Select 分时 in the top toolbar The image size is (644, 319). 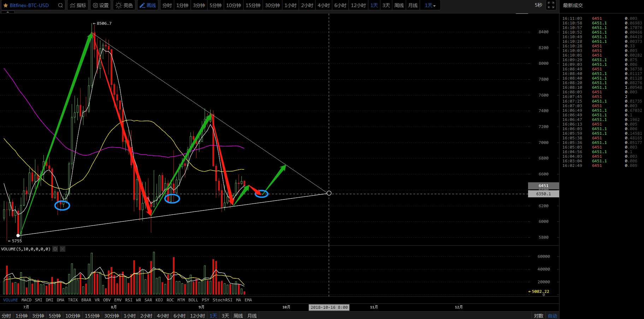pos(167,5)
